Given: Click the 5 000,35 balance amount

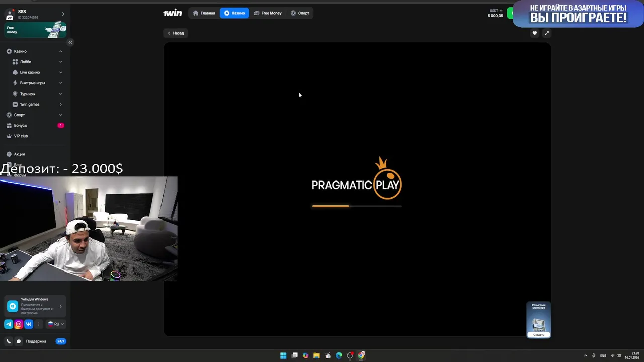Looking at the screenshot, I should [x=495, y=16].
